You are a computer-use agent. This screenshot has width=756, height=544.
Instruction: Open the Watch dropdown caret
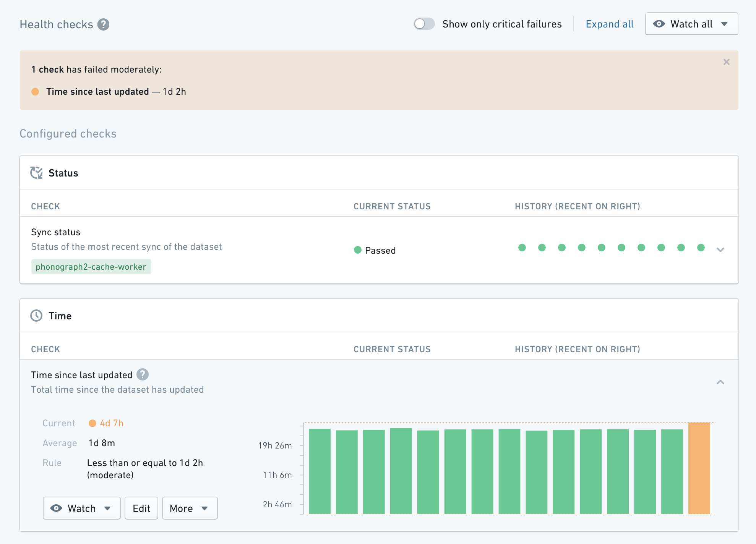pos(107,508)
